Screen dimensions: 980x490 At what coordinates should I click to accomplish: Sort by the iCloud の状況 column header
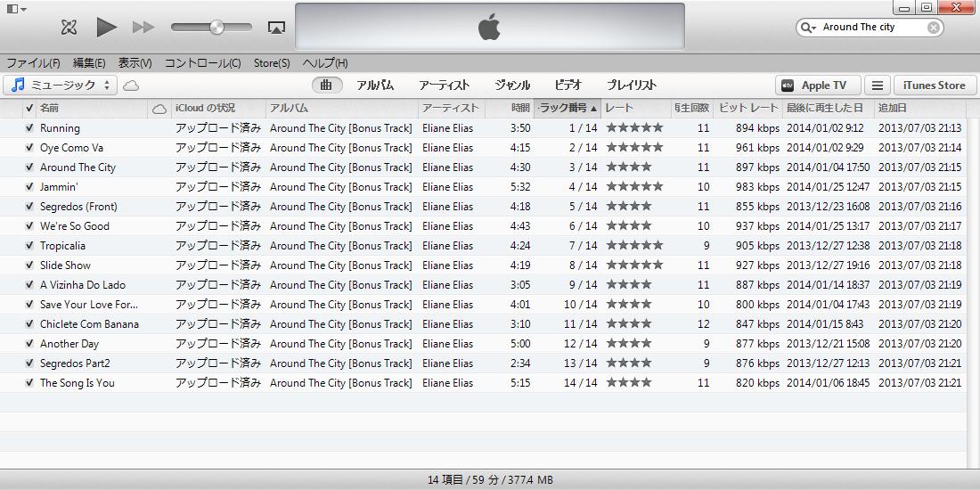[219, 108]
